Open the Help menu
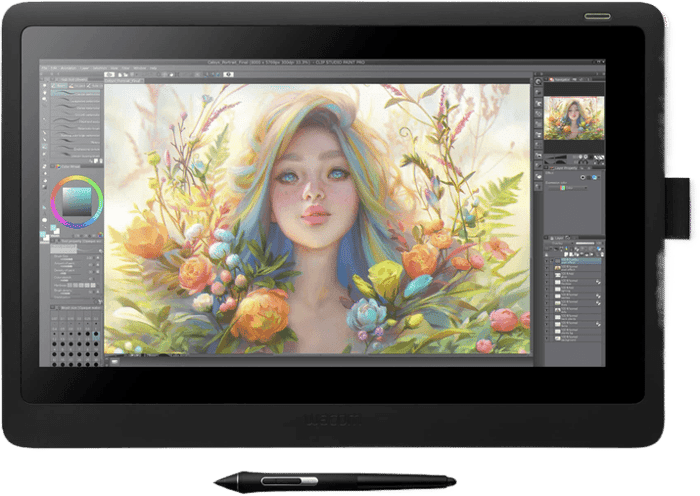 (153, 68)
